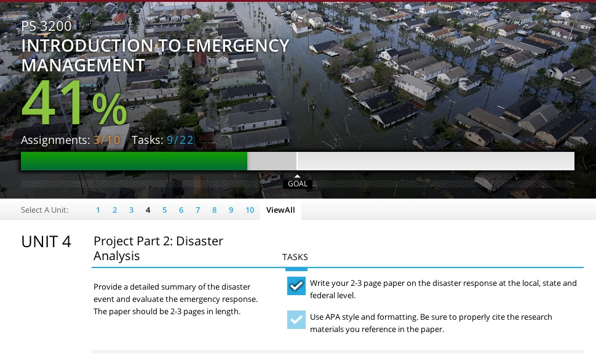Go to unit 3
The width and height of the screenshot is (596, 364).
pos(131,210)
